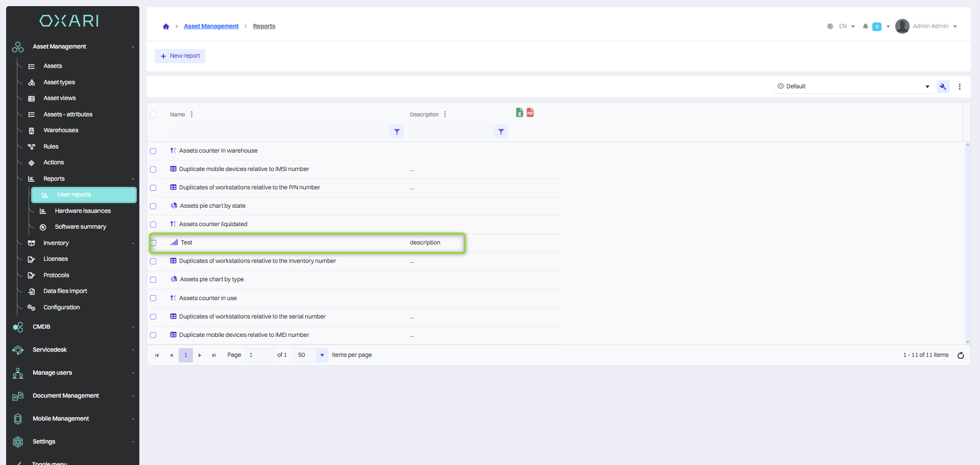Image resolution: width=980 pixels, height=465 pixels.
Task: Open the Name column options menu
Action: 192,115
